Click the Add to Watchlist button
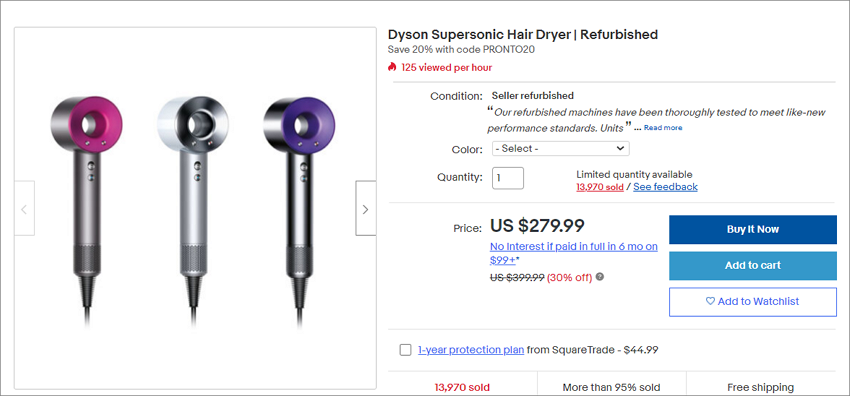 753,302
